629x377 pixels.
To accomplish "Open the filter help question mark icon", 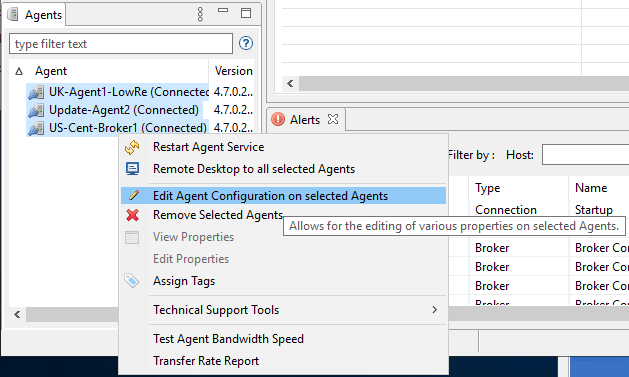I will pos(246,43).
